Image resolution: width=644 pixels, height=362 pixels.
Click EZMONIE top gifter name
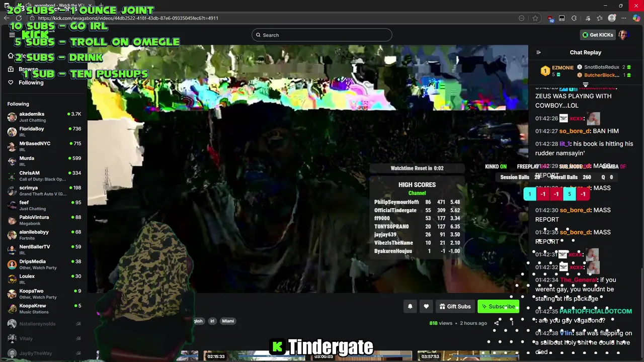[562, 67]
